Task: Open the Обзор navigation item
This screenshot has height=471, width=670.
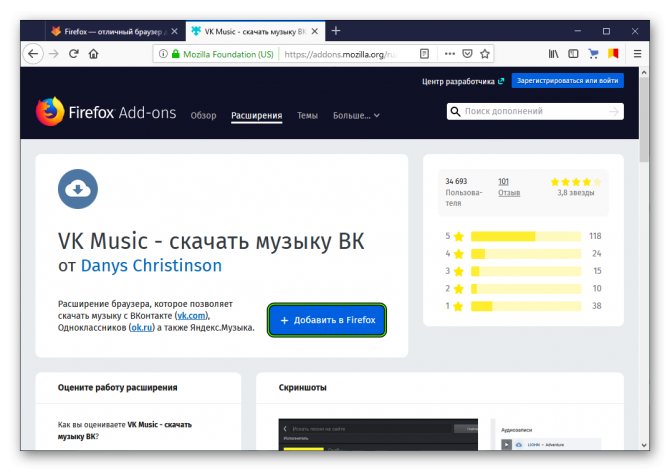Action: [203, 115]
